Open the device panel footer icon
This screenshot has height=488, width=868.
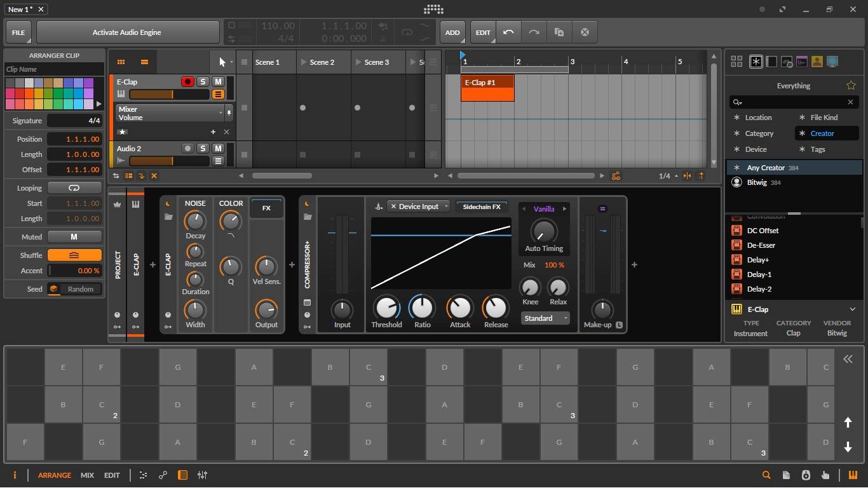click(x=182, y=475)
